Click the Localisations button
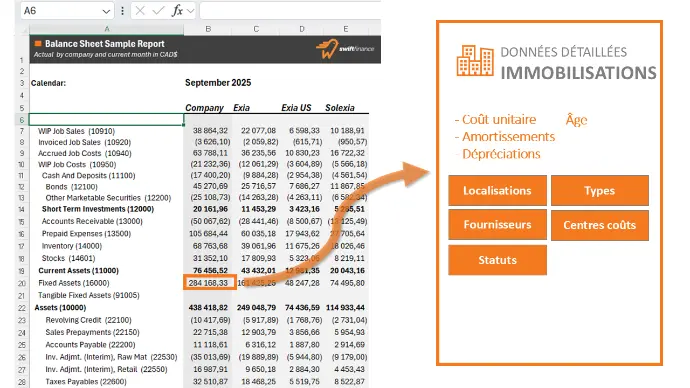The height and width of the screenshot is (388, 690). [497, 190]
